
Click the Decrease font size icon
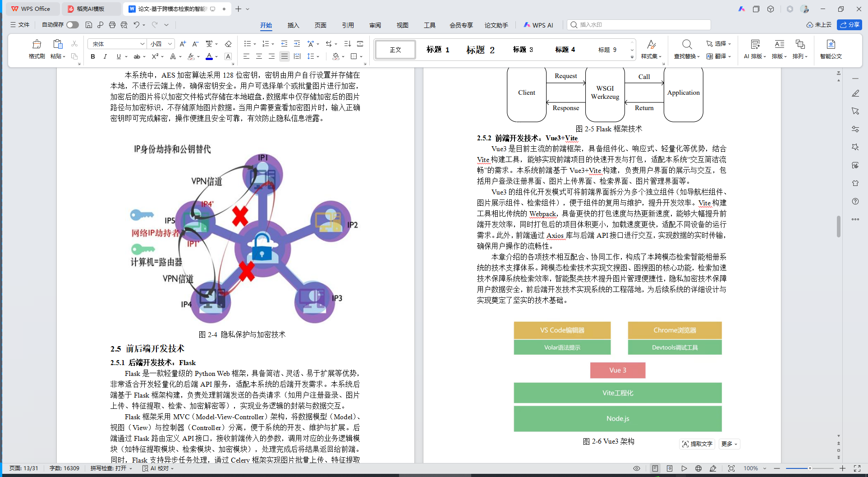[x=195, y=44]
